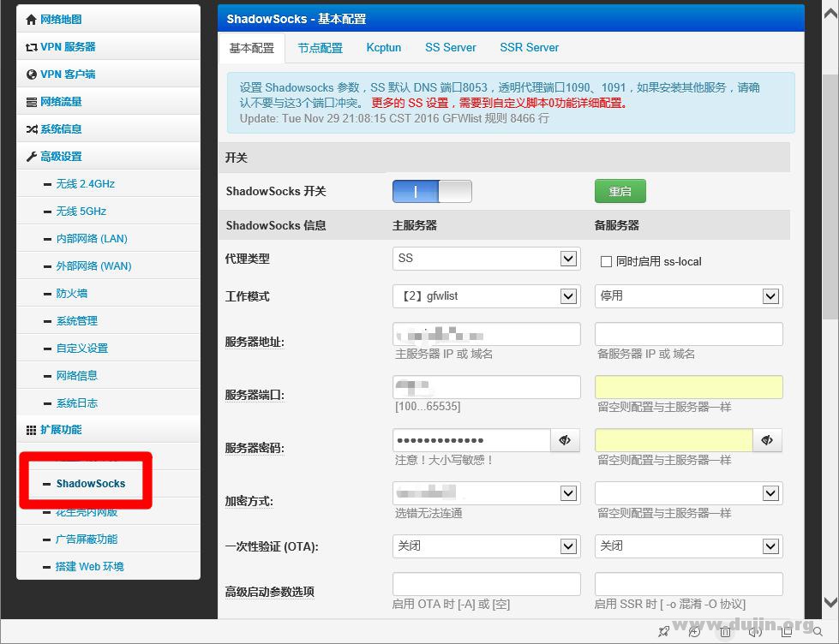Open the 搭建 Web 环境 page
The width and height of the screenshot is (839, 644).
[x=90, y=566]
